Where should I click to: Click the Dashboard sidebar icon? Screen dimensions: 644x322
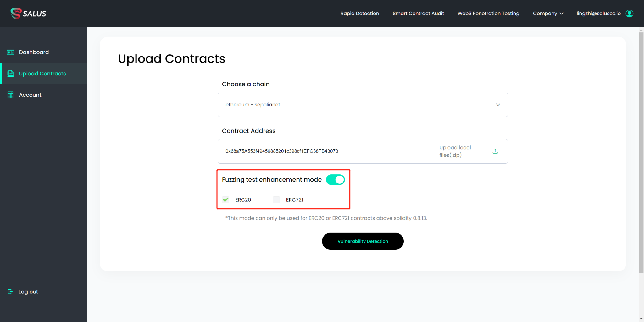point(10,52)
